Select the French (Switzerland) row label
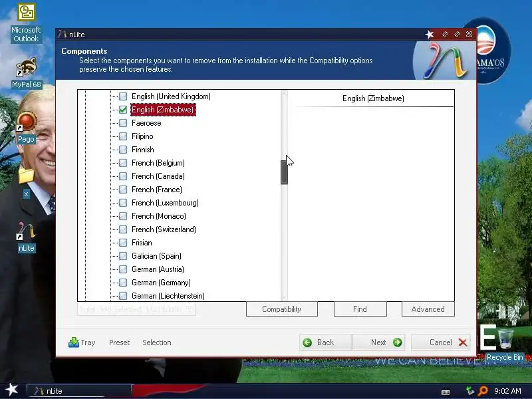This screenshot has height=399, width=532. (x=164, y=229)
